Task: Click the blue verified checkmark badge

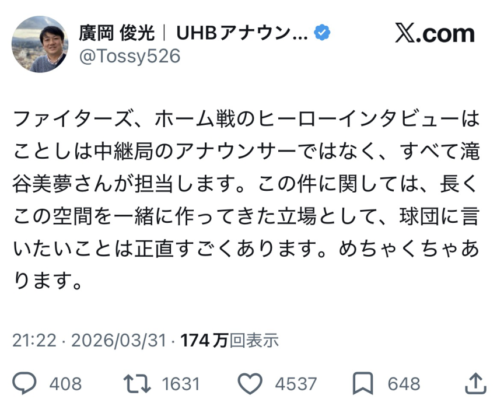Action: coord(321,33)
